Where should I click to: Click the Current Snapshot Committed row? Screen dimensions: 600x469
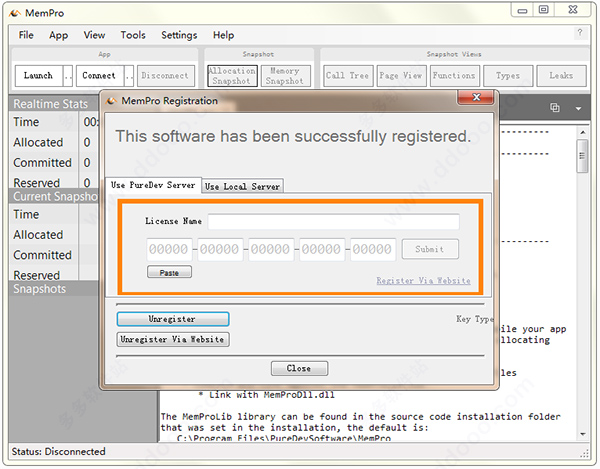click(54, 255)
